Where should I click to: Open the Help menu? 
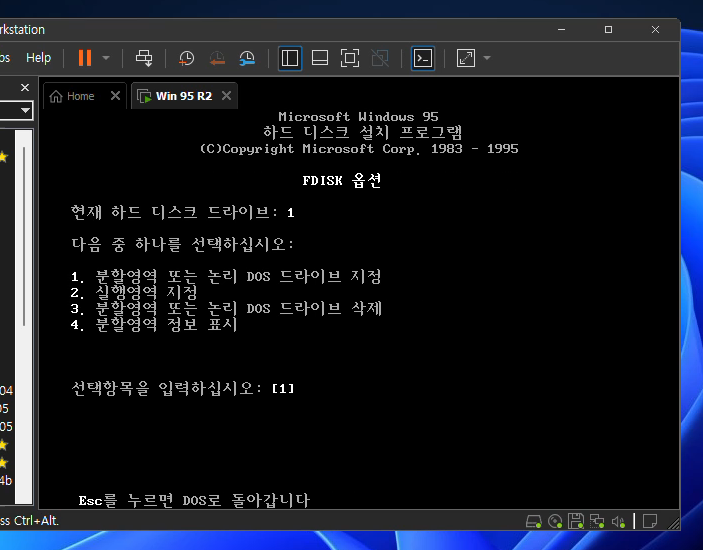click(39, 58)
